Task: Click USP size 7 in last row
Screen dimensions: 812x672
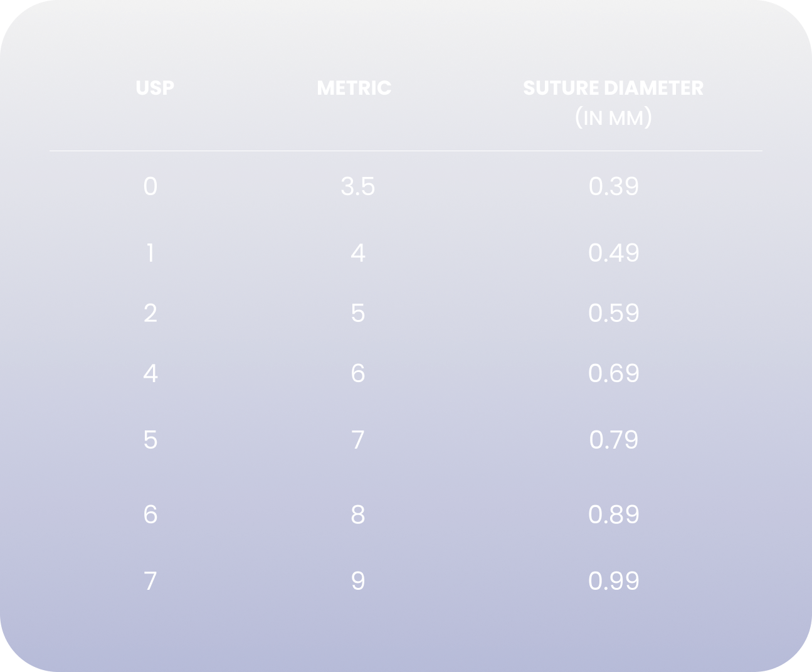Action: click(x=150, y=581)
